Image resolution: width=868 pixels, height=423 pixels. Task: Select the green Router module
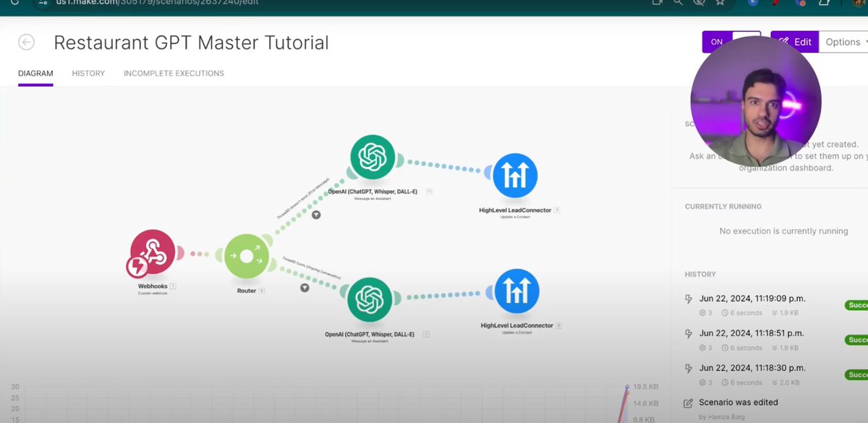(247, 256)
